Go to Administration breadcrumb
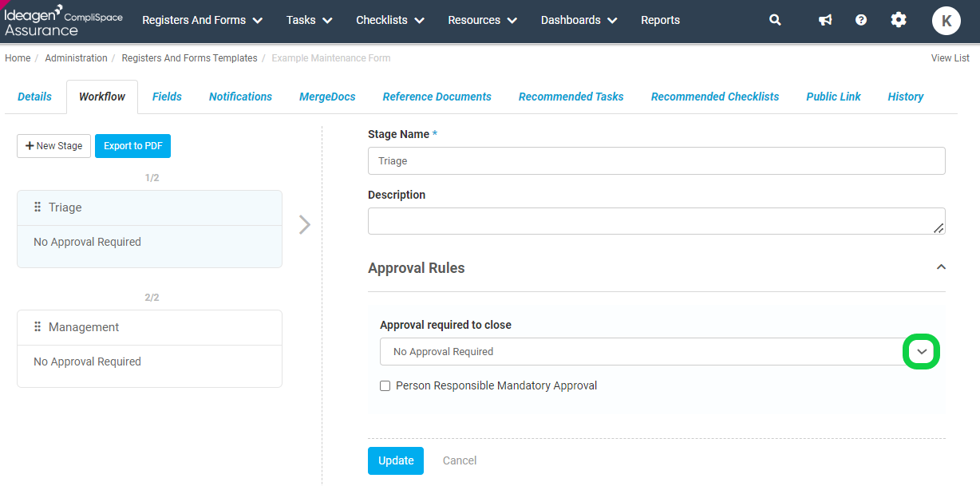Image resolution: width=980 pixels, height=486 pixels. tap(76, 58)
